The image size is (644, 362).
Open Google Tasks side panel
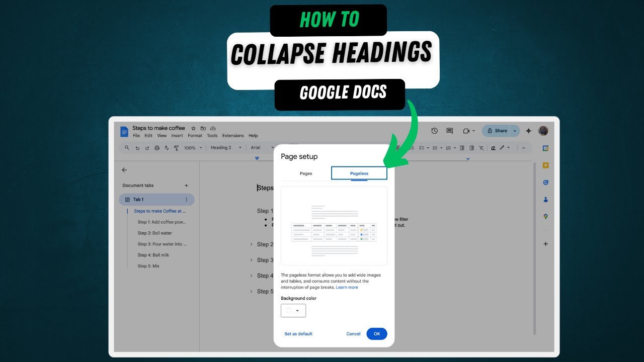pos(545,183)
